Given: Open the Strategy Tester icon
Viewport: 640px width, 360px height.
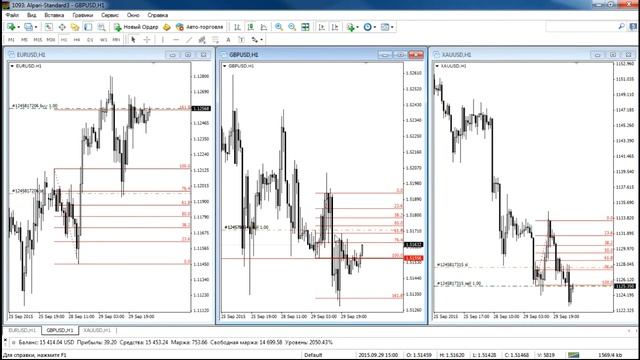Looking at the screenshot, I should point(101,27).
